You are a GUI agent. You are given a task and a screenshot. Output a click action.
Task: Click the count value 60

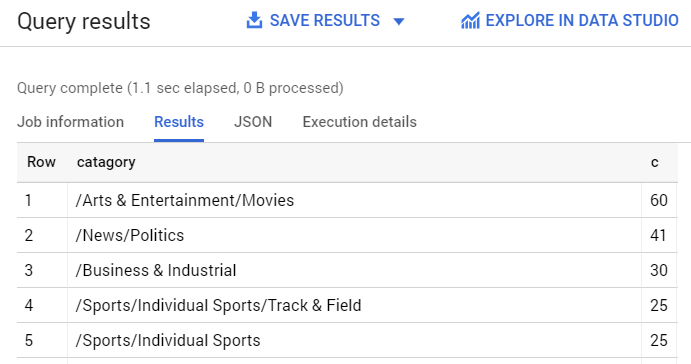[x=659, y=201]
